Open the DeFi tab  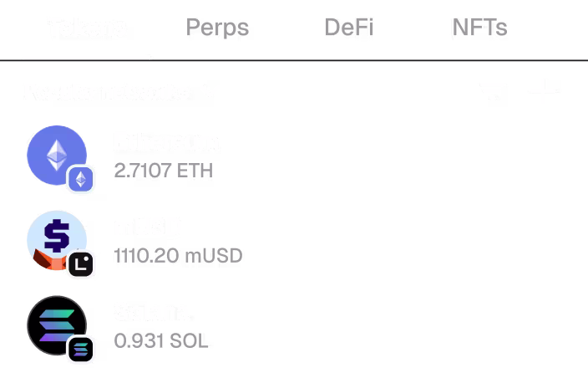coord(349,28)
